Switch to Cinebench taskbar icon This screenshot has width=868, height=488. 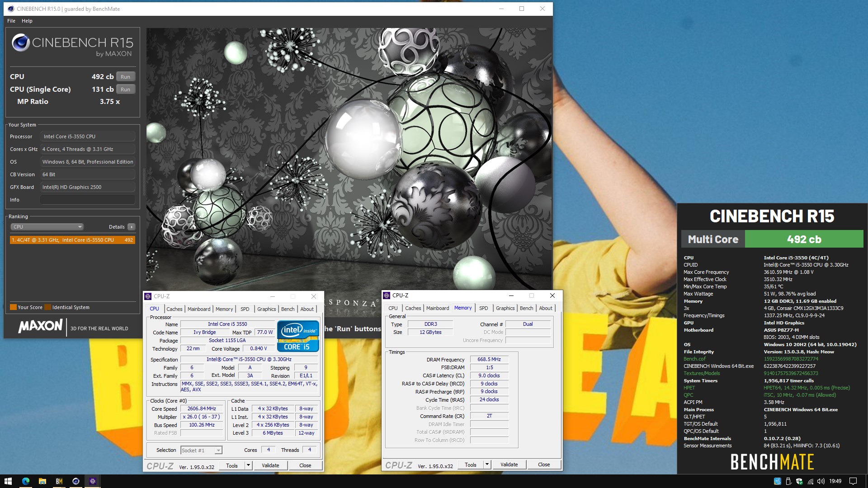click(75, 481)
